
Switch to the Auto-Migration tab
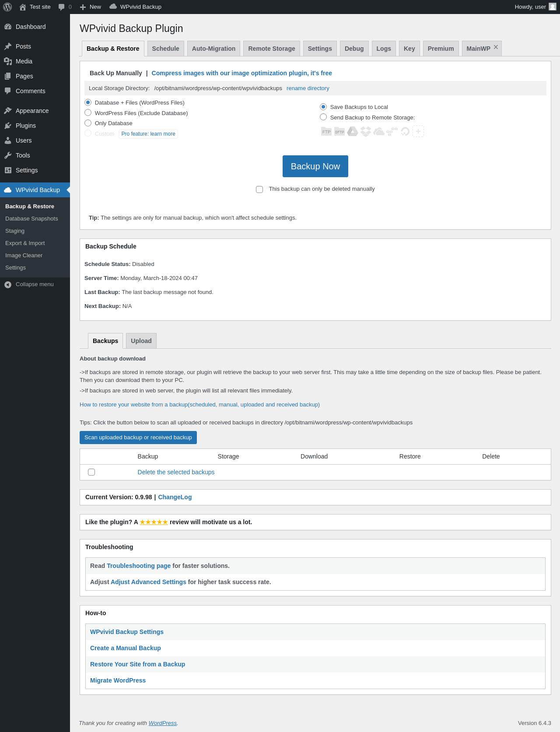point(213,49)
